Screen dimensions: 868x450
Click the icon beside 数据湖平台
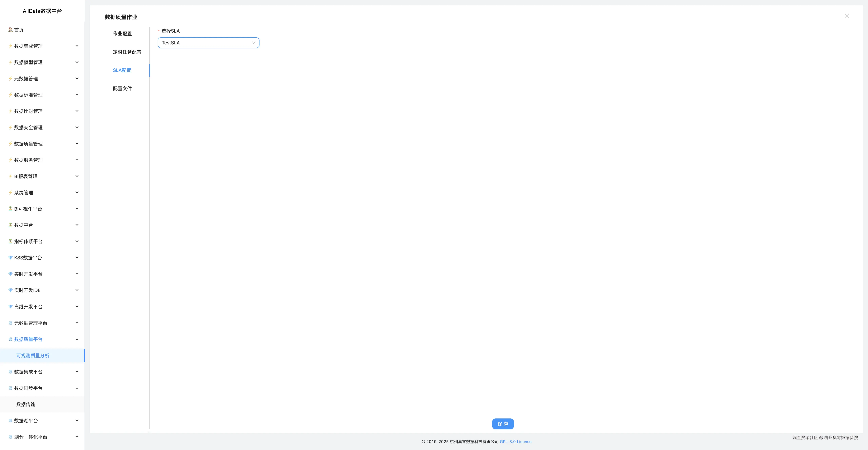(11, 420)
